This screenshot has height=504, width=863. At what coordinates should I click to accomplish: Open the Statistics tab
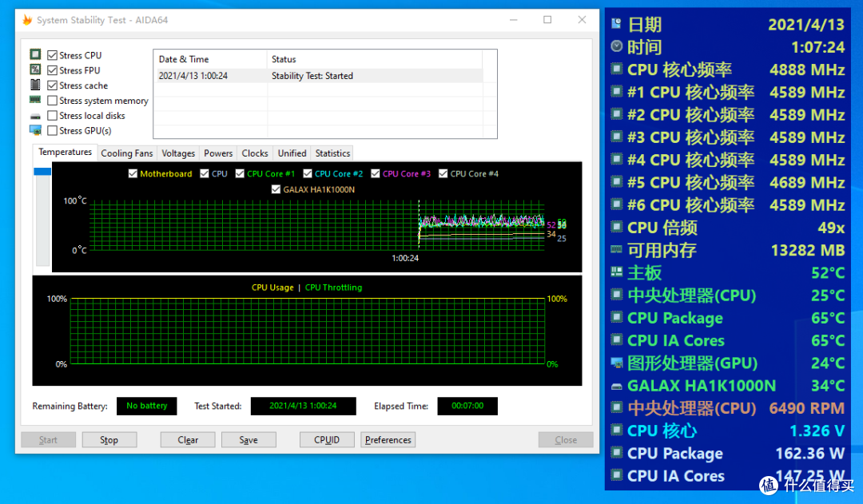pos(332,153)
